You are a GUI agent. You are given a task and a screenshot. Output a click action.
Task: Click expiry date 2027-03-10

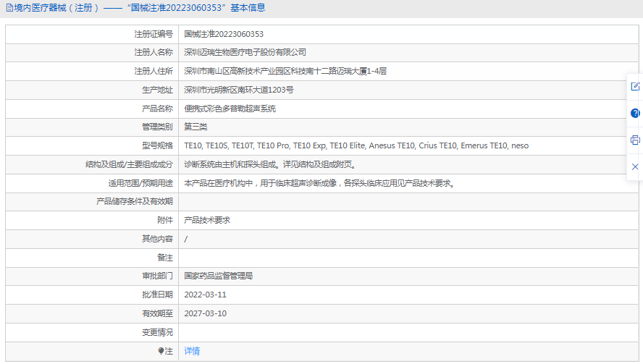[x=205, y=313]
